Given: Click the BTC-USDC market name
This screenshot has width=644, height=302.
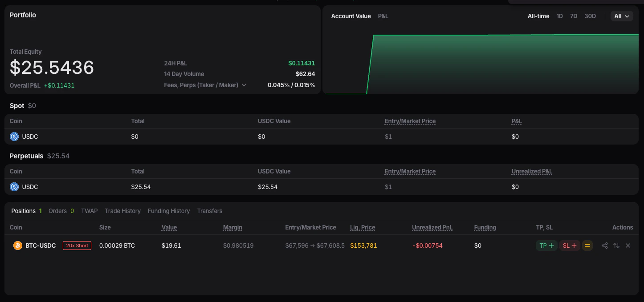Looking at the screenshot, I should (x=41, y=246).
